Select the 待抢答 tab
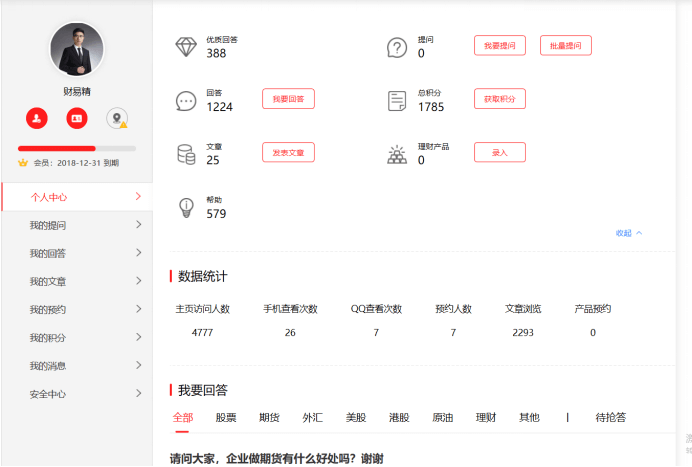This screenshot has width=692, height=467. point(610,418)
